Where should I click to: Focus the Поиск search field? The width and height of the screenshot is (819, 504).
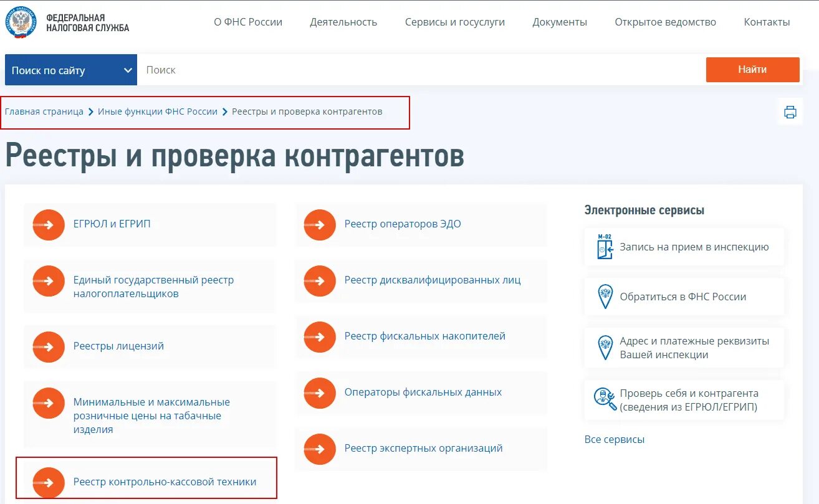coord(421,70)
